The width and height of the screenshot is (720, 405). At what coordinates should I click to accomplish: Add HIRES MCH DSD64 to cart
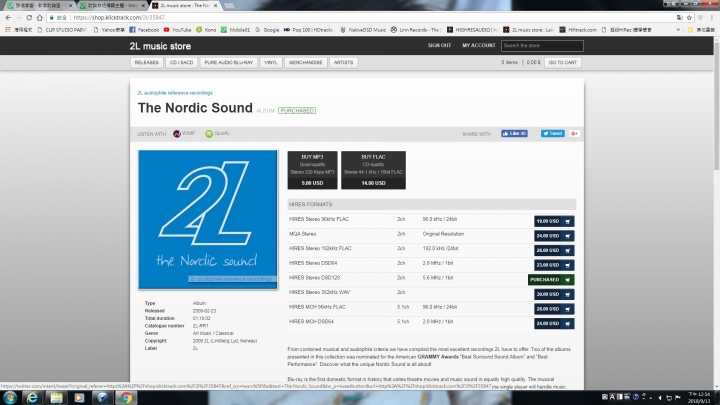tap(554, 324)
